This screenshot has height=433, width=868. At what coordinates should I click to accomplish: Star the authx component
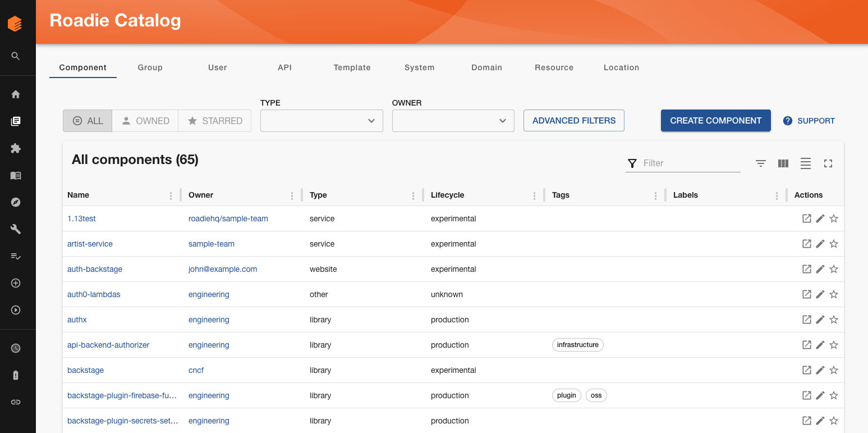834,320
